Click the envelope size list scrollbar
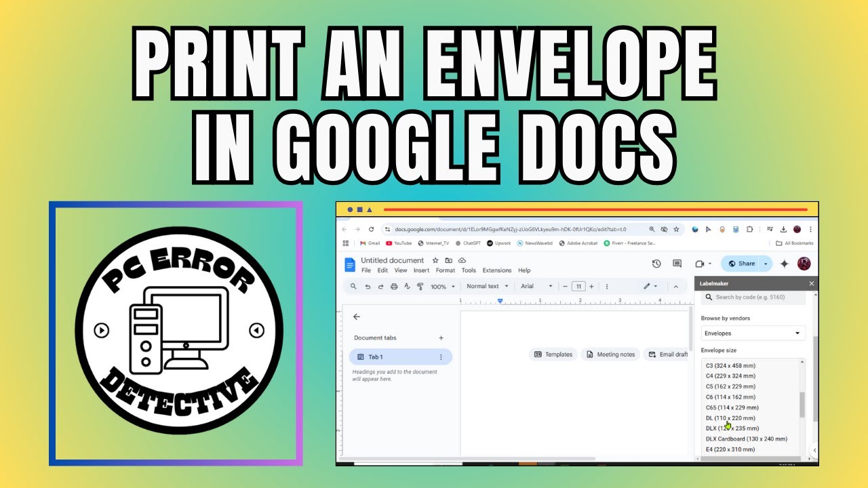The width and height of the screenshot is (868, 488). (x=802, y=405)
